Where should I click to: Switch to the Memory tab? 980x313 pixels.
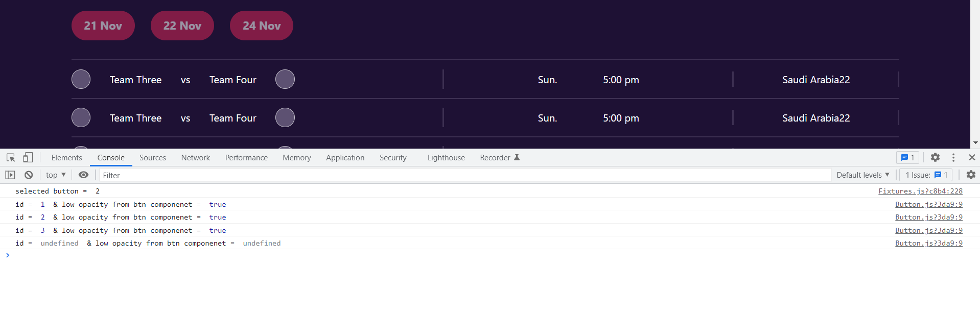pos(297,158)
